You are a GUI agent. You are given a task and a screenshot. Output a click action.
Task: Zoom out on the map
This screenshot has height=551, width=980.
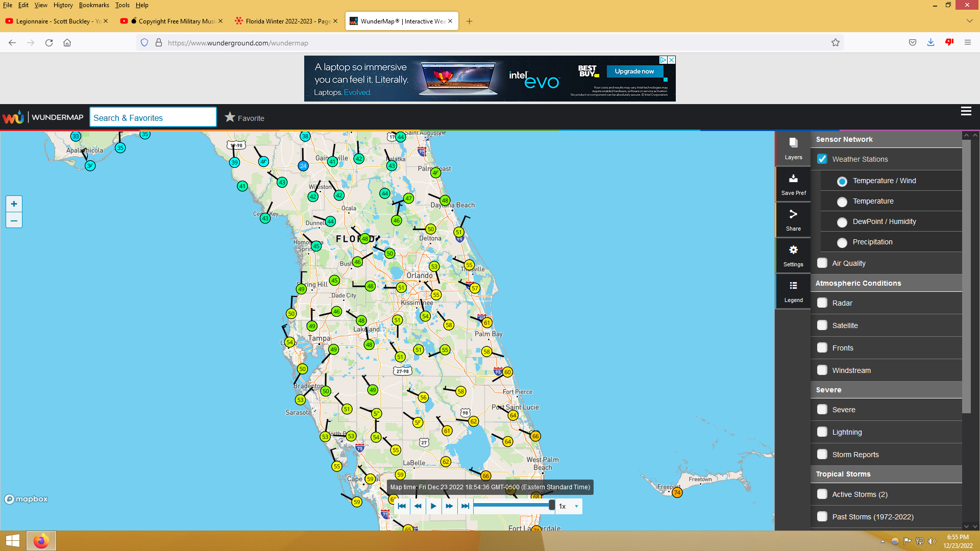(x=14, y=220)
